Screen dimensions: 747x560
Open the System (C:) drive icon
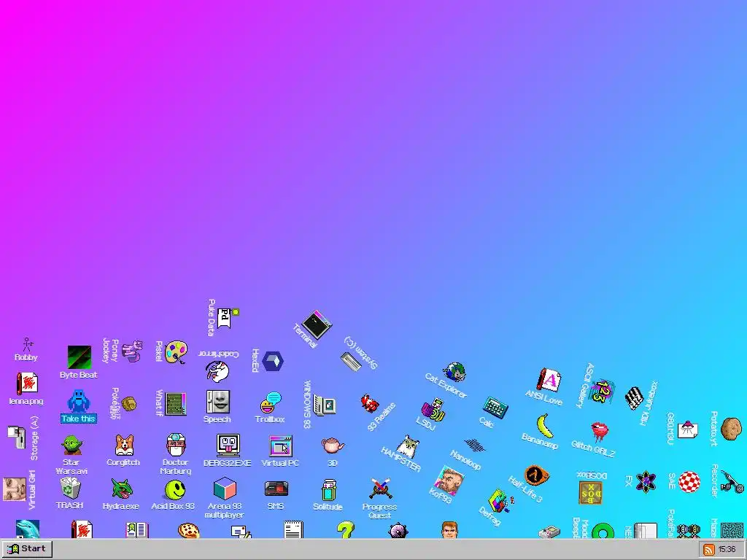[x=351, y=362]
